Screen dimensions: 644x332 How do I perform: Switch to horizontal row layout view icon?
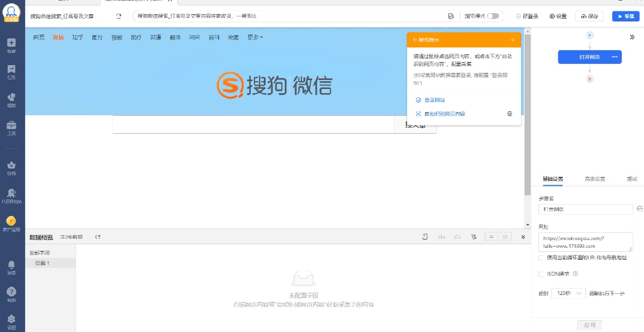pos(491,236)
